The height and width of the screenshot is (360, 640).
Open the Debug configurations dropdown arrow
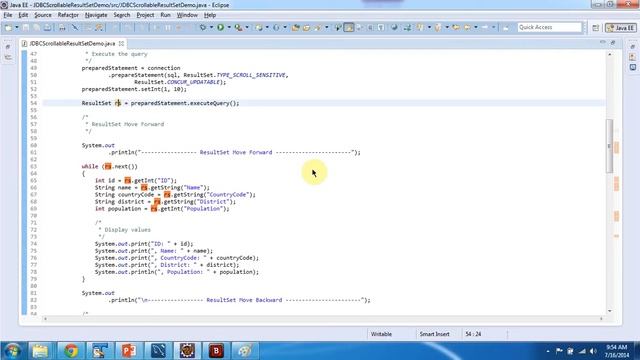pyautogui.click(x=211, y=27)
